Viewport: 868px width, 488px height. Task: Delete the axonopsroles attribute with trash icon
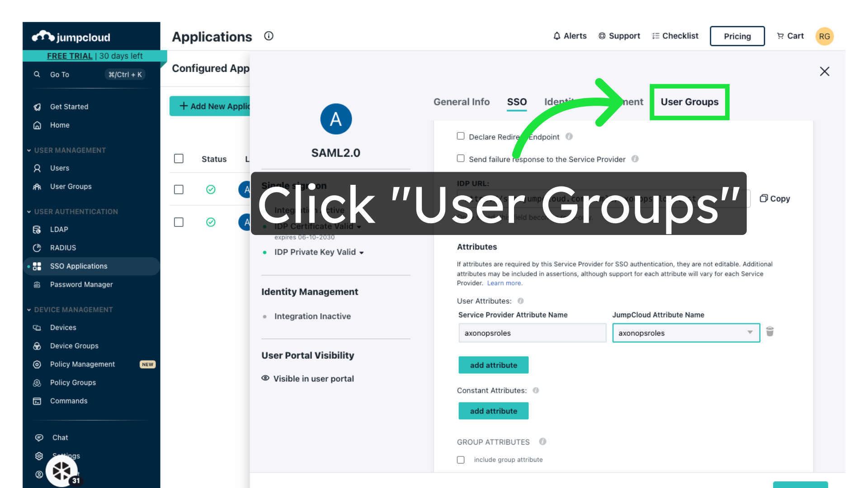click(770, 332)
